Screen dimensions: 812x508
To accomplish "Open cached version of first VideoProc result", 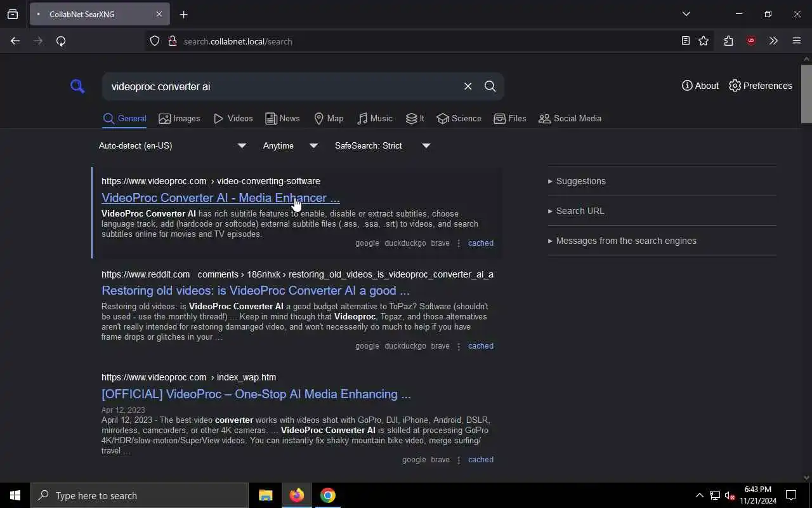I will pyautogui.click(x=481, y=243).
